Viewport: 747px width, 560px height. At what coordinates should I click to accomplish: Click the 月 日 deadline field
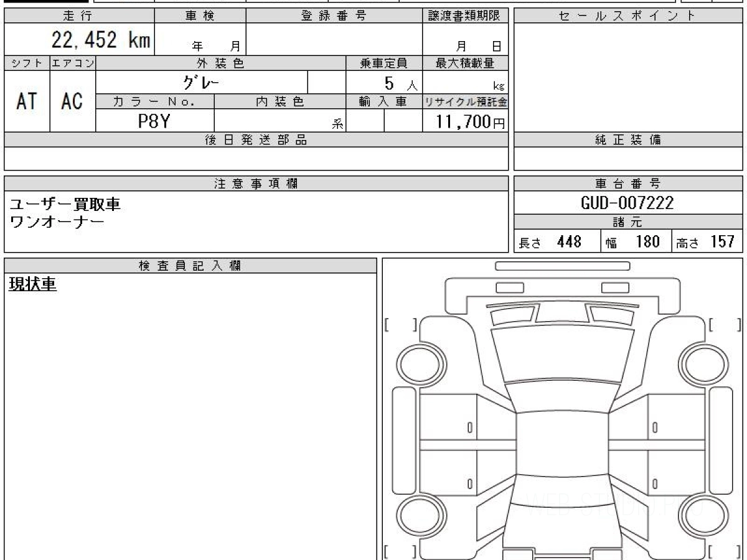(x=466, y=39)
